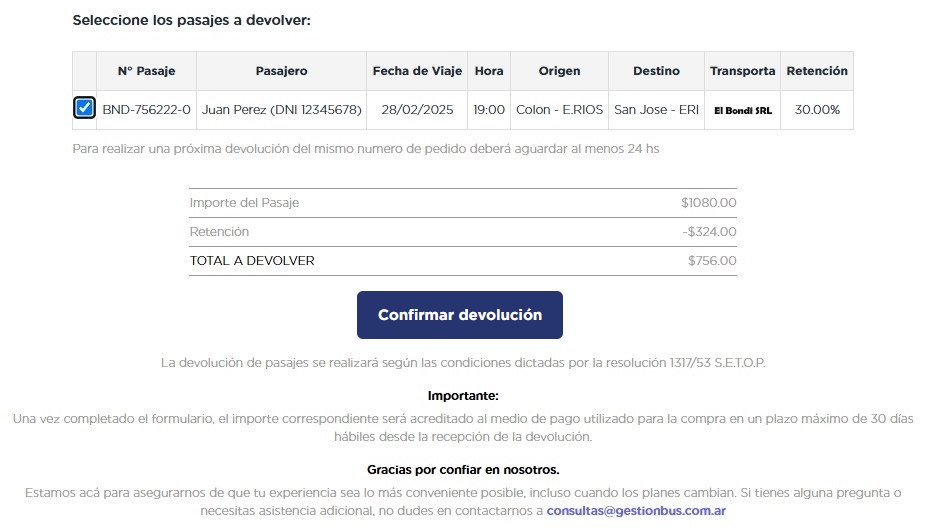Open the consultas@gestionbus.com.ar email link
This screenshot has width=929, height=532.
(x=636, y=510)
